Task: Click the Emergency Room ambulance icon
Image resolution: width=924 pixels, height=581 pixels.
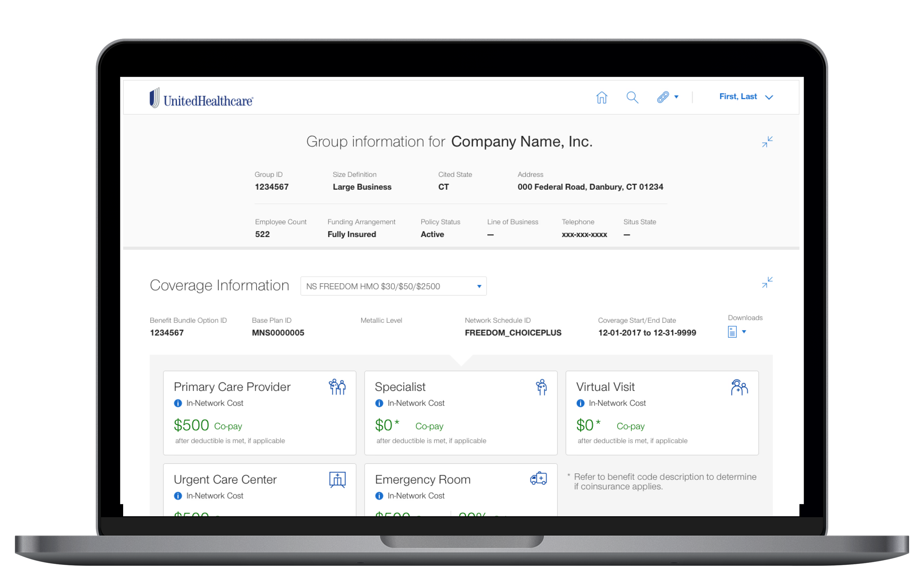Action: [538, 478]
